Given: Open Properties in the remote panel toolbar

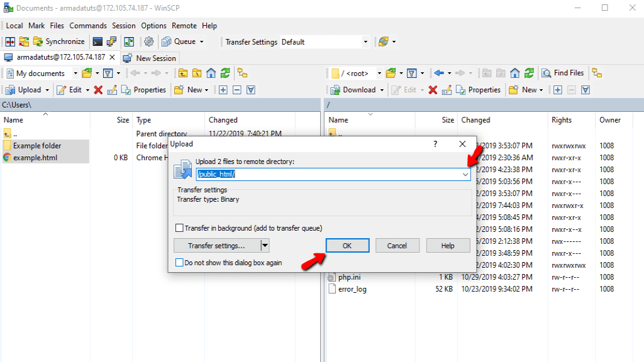Looking at the screenshot, I should click(x=479, y=90).
